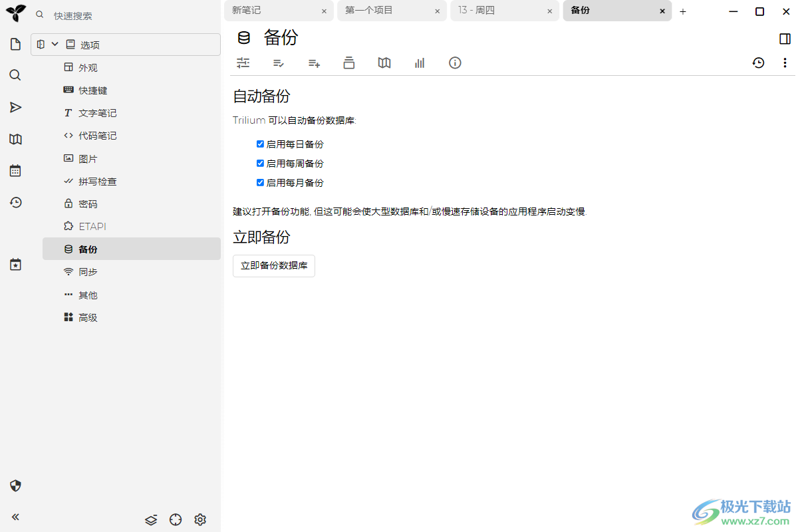Open inherited attributes list-plus icon
This screenshot has height=532, width=798.
coord(314,63)
